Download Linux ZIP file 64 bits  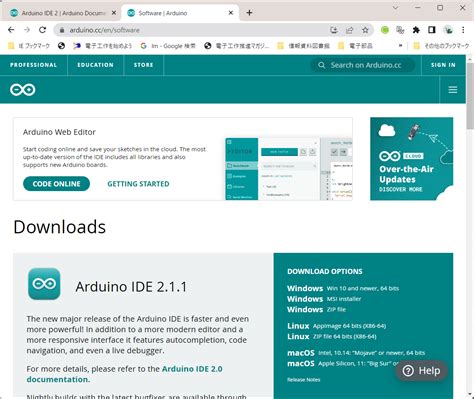pyautogui.click(x=332, y=336)
